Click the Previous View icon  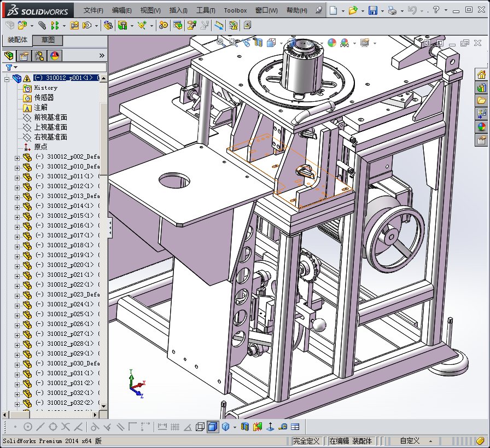(x=246, y=43)
